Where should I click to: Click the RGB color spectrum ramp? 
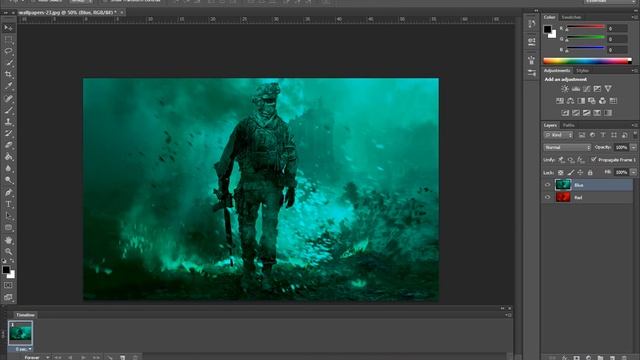[587, 61]
